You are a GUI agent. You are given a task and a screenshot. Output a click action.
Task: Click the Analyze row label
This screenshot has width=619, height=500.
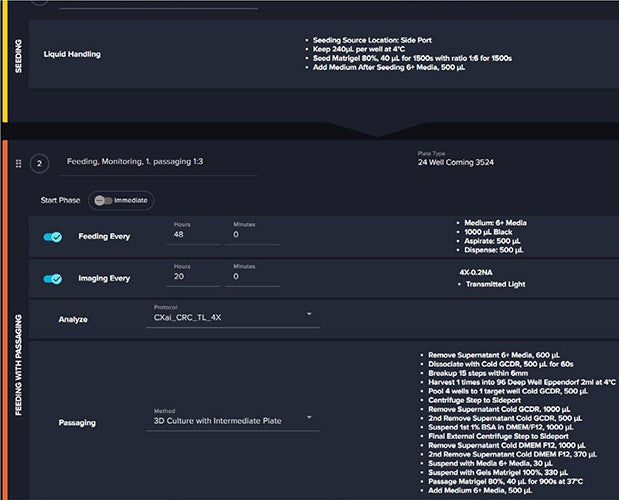pyautogui.click(x=73, y=319)
